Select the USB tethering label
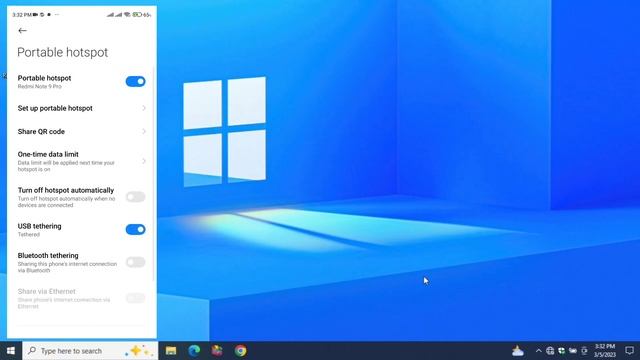Image resolution: width=640 pixels, height=360 pixels. (x=40, y=226)
